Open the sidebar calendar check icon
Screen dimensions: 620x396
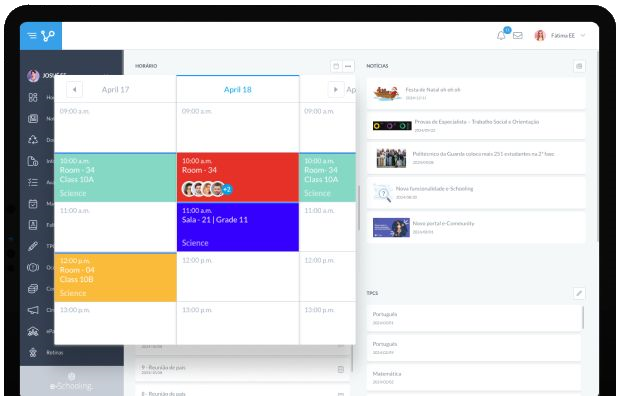33,204
